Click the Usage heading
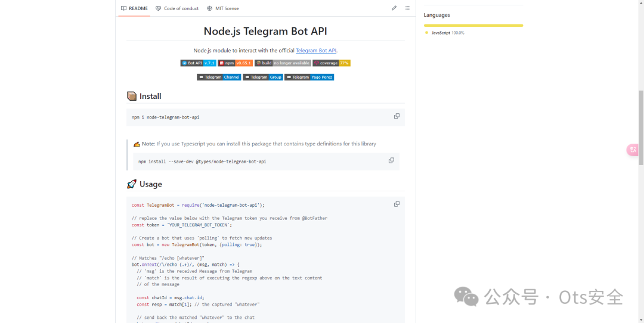The image size is (644, 323). 151,184
